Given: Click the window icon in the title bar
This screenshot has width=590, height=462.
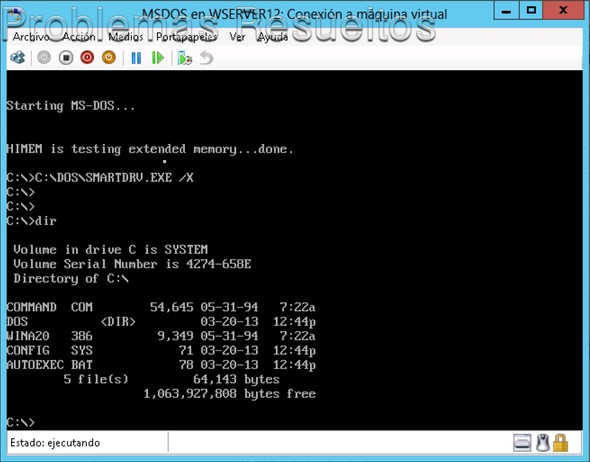Looking at the screenshot, I should click(x=15, y=14).
